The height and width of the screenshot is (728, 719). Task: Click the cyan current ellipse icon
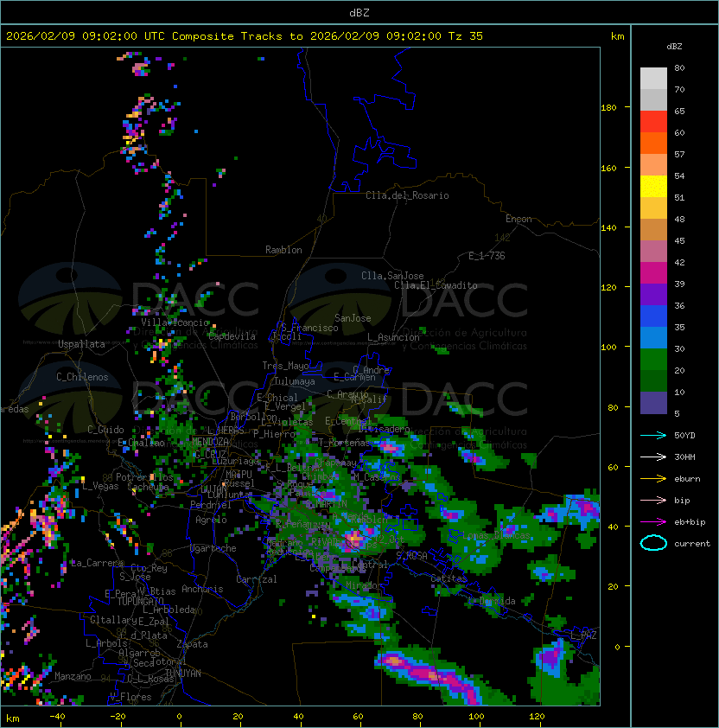[x=653, y=543]
